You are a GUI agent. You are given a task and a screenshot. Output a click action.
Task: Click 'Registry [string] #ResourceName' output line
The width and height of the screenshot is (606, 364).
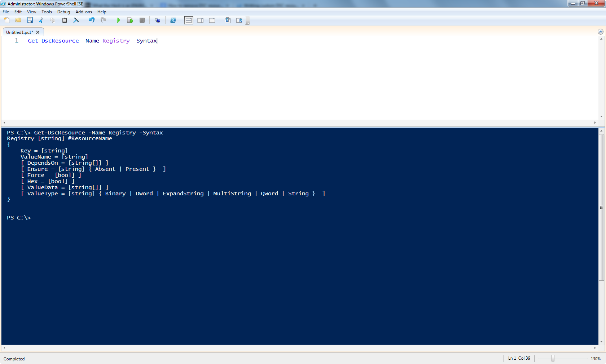60,138
